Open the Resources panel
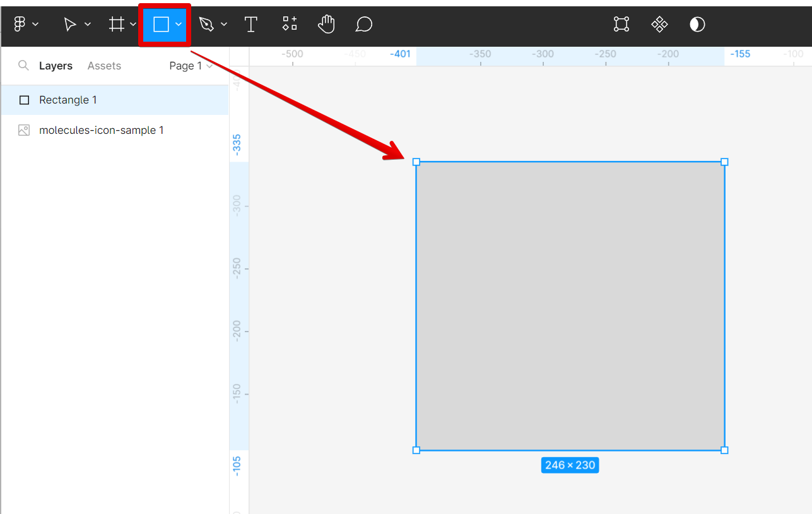Image resolution: width=812 pixels, height=514 pixels. (x=289, y=24)
